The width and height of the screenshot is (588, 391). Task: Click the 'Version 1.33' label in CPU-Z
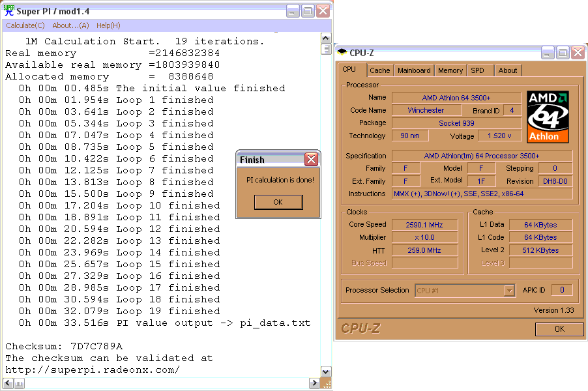pyautogui.click(x=554, y=310)
